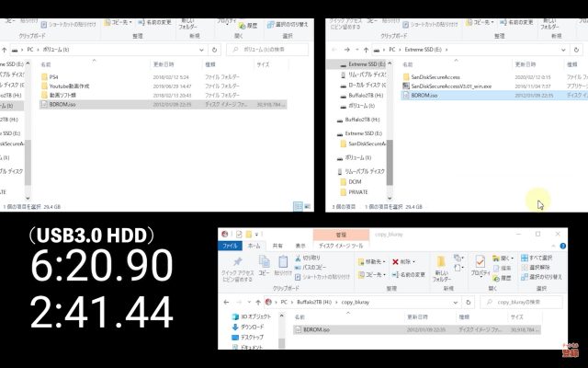Select SanDiskSecureAccess folder in file list
This screenshot has width=588, height=368.
pyautogui.click(x=435, y=77)
